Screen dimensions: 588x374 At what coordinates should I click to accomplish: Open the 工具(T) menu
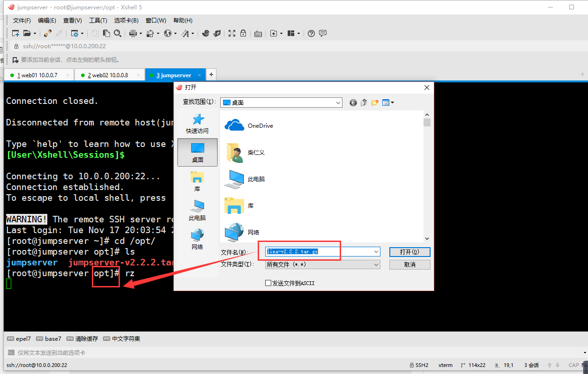[98, 21]
